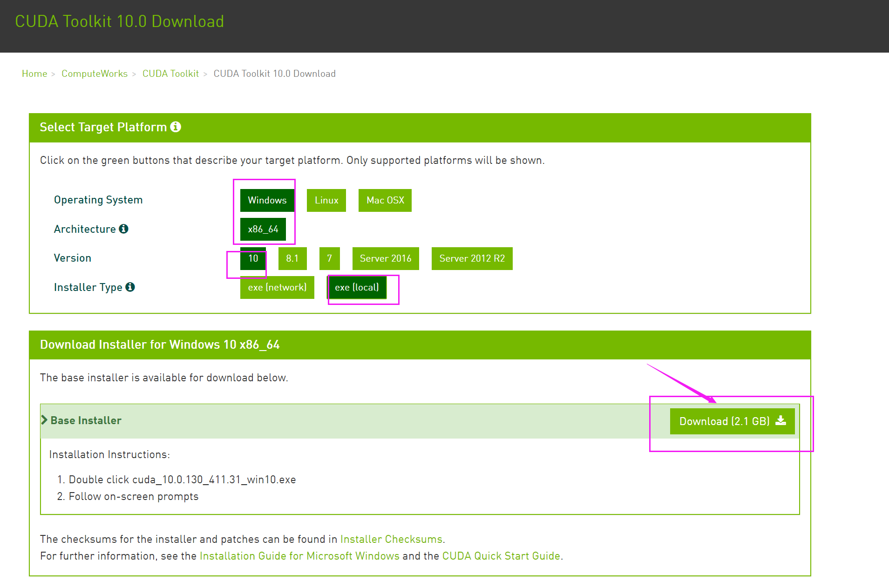Screen dimensions: 889x588
Task: Open CUDA Toolkit breadcrumb link
Action: [x=170, y=74]
